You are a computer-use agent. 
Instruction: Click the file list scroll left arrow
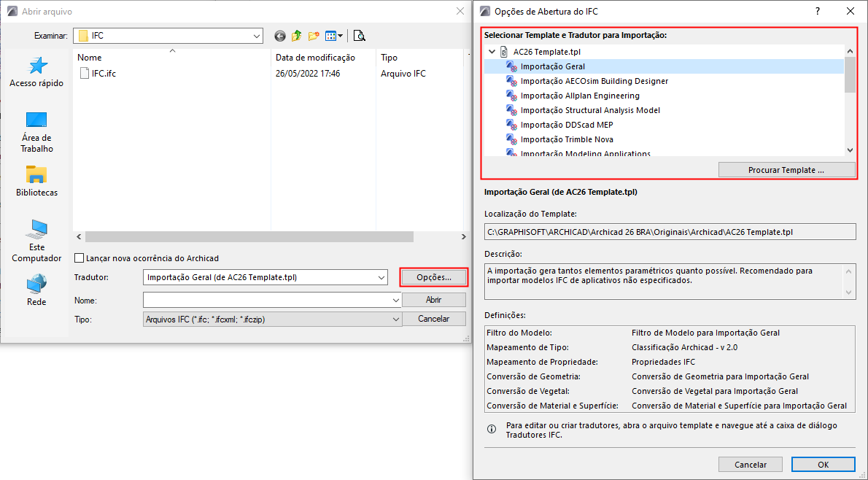pyautogui.click(x=79, y=236)
